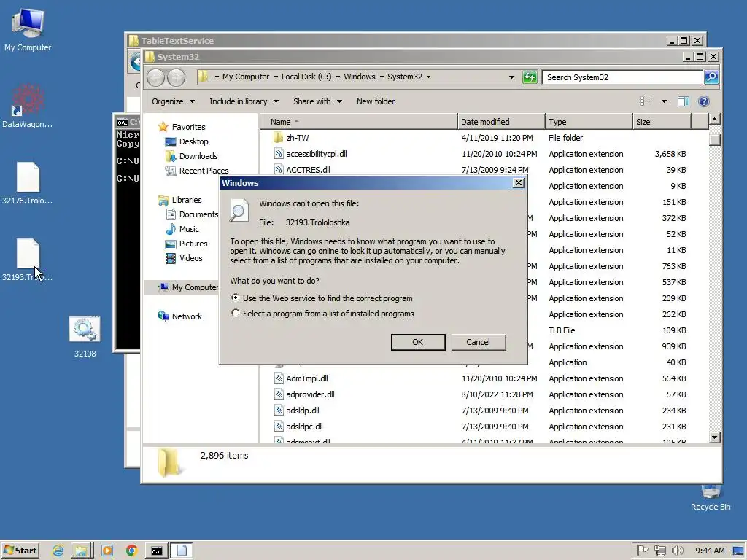747x560 pixels.
Task: Launch Internet Explorer from taskbar
Action: 58,551
